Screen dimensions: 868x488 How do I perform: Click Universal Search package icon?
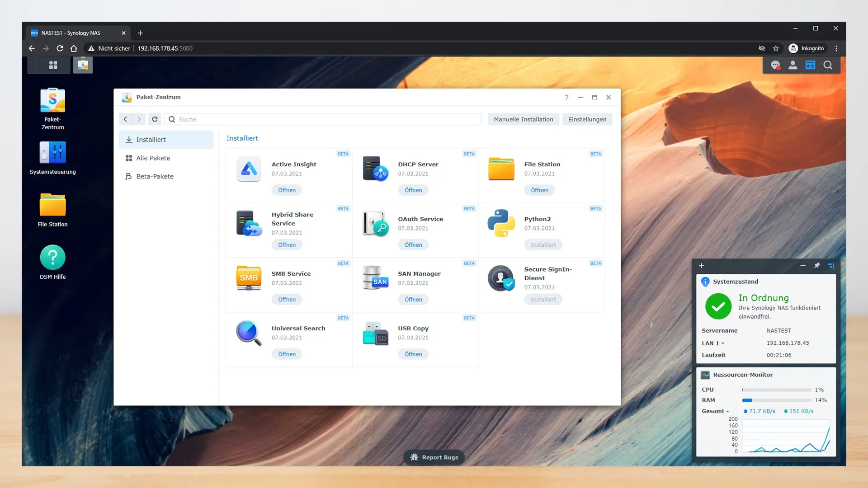point(249,333)
